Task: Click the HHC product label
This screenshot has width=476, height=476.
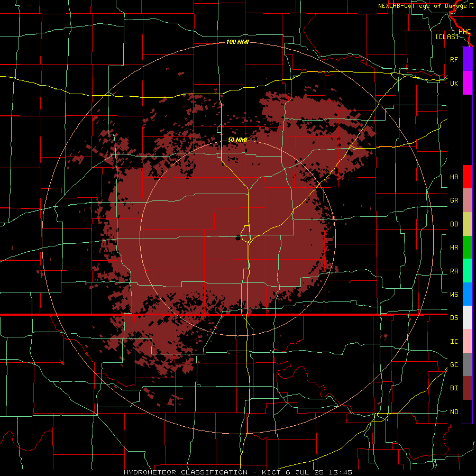Action: coord(464,32)
